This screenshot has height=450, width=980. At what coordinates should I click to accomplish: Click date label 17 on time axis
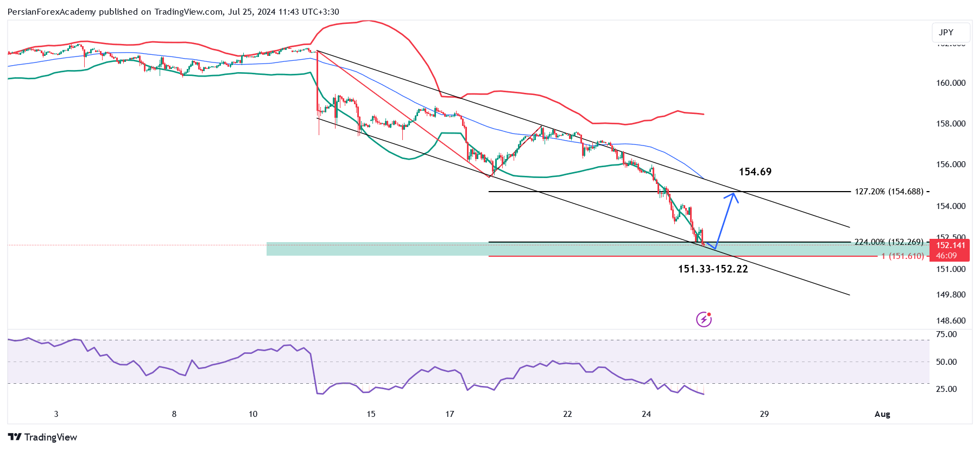pyautogui.click(x=450, y=414)
